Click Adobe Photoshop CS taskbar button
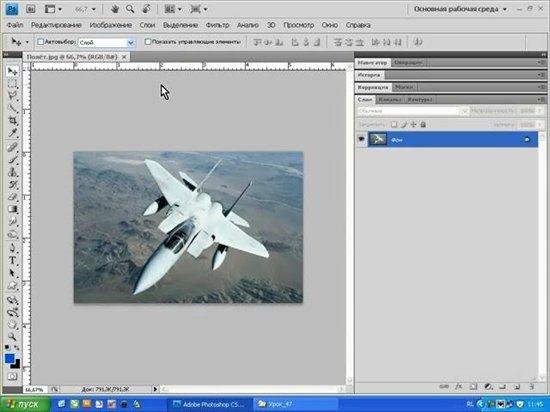Viewport: 550px width, 412px height. (x=209, y=404)
